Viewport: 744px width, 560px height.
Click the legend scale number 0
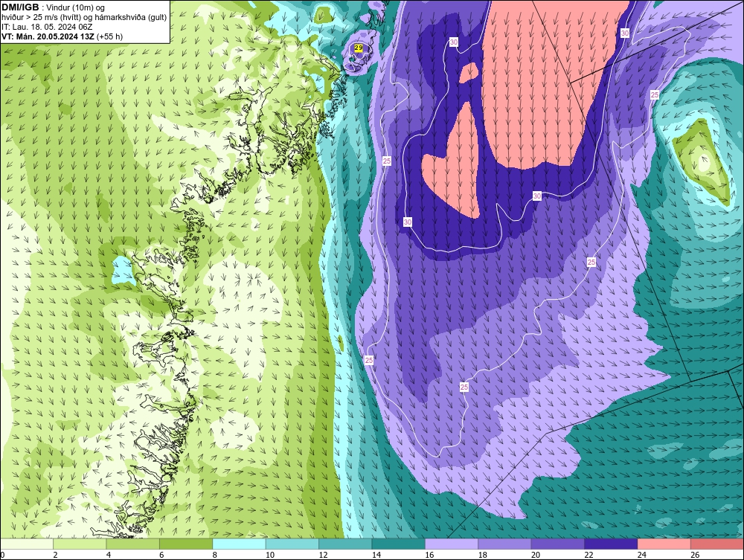(2, 555)
